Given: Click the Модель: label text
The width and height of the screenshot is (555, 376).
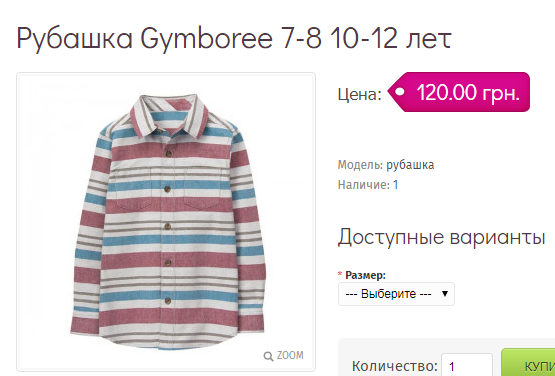Looking at the screenshot, I should [x=360, y=165].
